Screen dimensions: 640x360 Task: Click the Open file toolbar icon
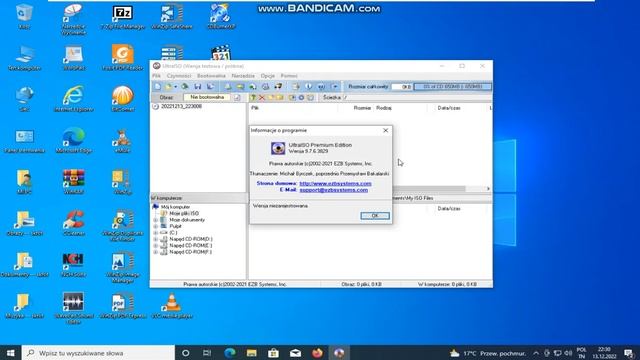pyautogui.click(x=168, y=87)
